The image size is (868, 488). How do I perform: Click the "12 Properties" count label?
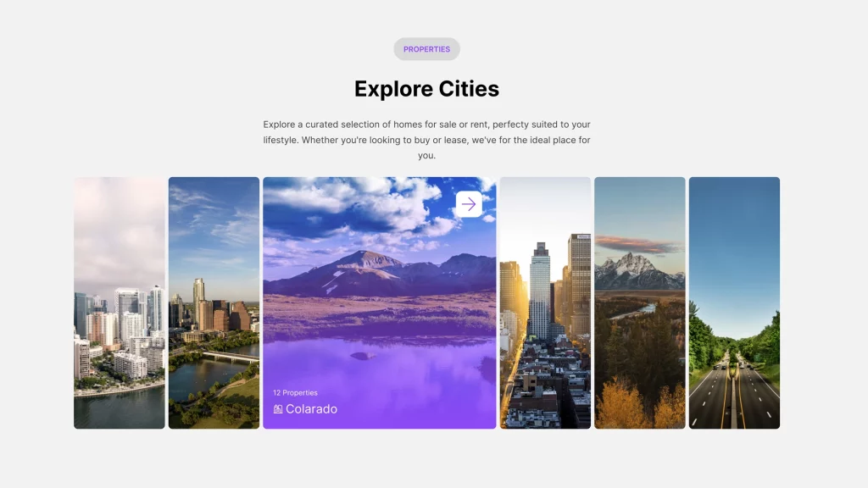tap(295, 393)
